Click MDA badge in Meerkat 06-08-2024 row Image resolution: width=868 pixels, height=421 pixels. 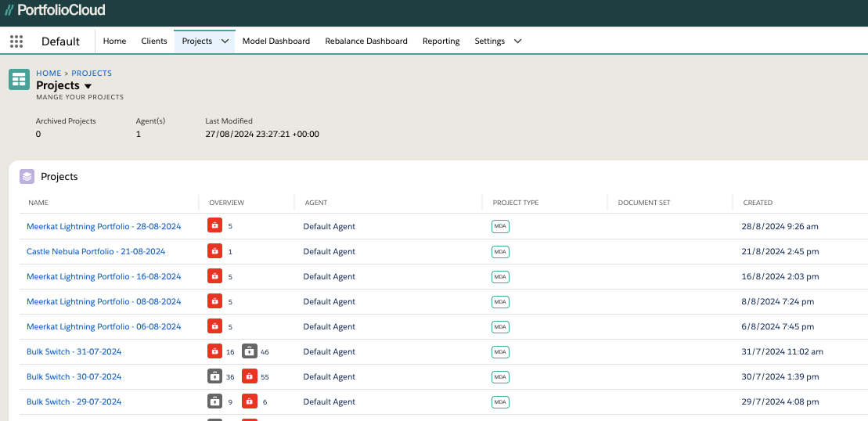500,327
